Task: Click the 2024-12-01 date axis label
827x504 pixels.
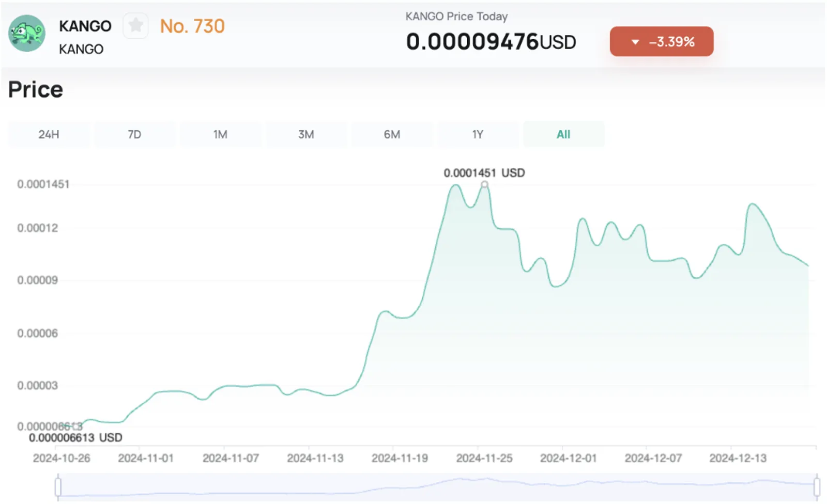Action: (x=569, y=458)
